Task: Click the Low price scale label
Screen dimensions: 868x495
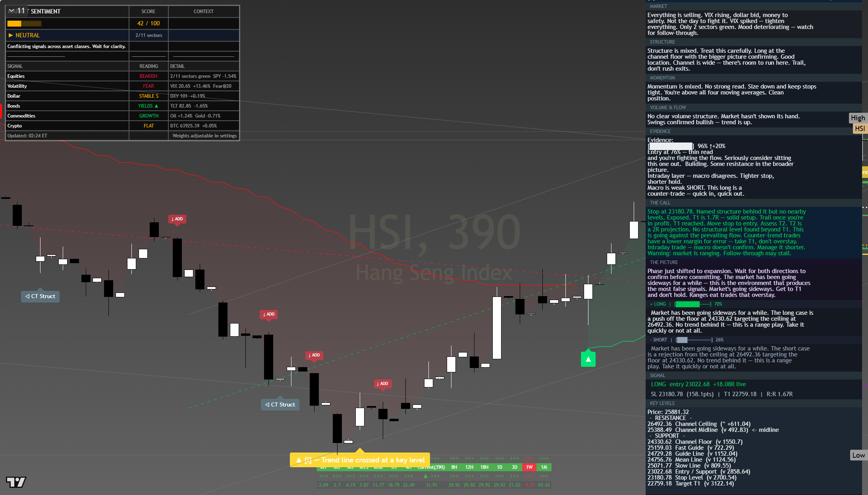Action: coord(858,455)
